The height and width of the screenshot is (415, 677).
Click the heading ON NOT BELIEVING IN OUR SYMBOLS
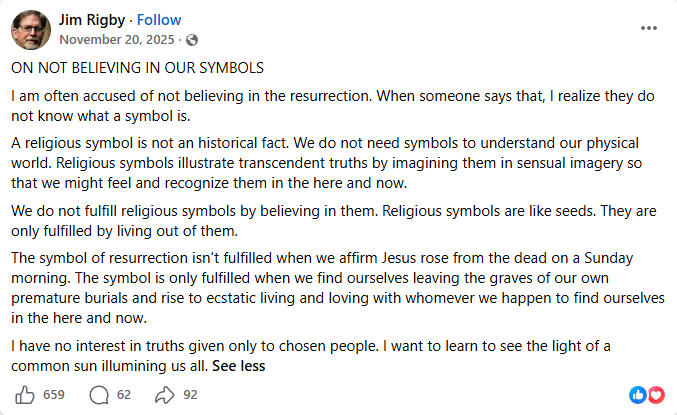click(x=137, y=68)
